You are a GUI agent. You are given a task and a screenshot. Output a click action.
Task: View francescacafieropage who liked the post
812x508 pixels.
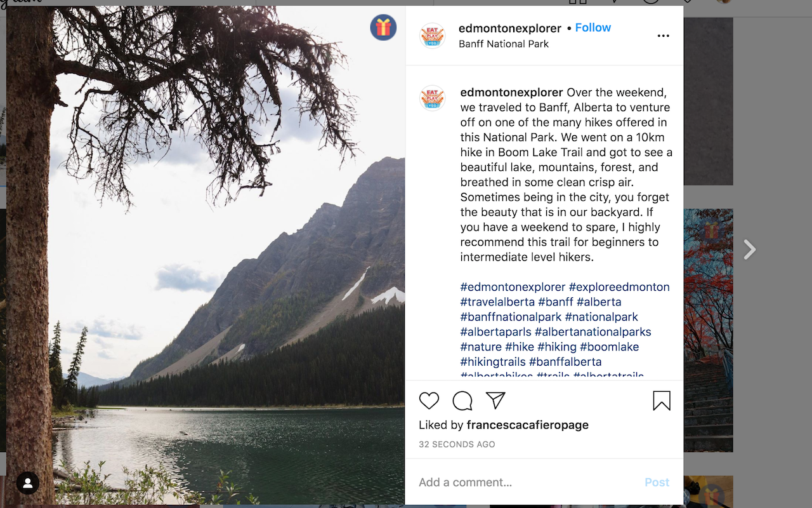[527, 425]
